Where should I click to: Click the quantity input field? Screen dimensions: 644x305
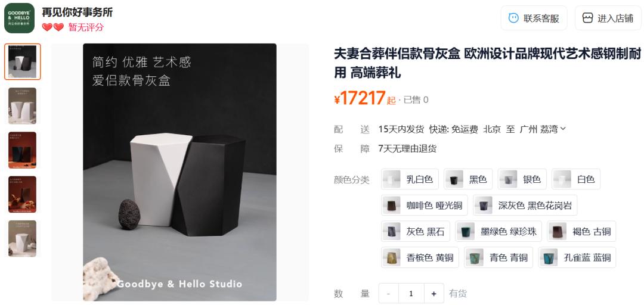(x=411, y=294)
